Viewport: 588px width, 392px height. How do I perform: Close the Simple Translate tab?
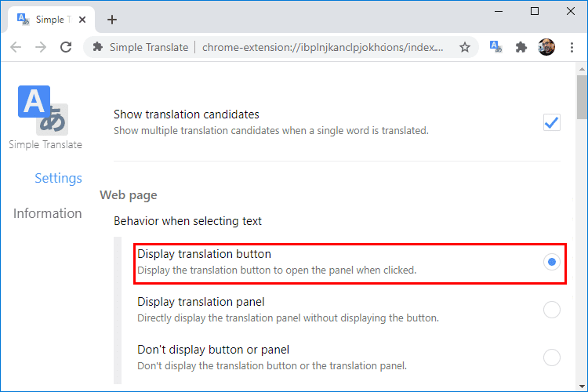click(x=82, y=20)
